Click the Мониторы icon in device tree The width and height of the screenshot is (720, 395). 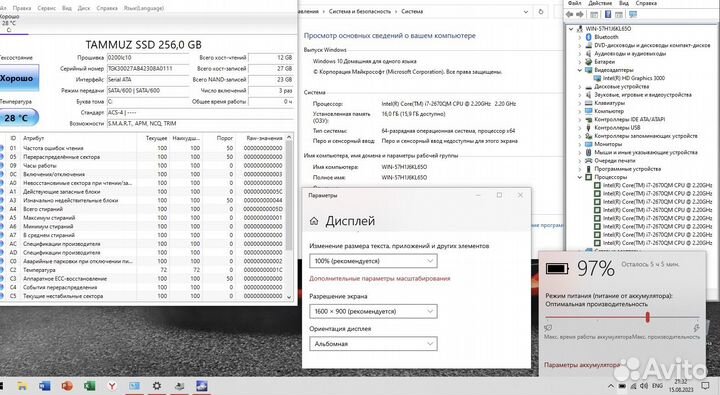589,144
